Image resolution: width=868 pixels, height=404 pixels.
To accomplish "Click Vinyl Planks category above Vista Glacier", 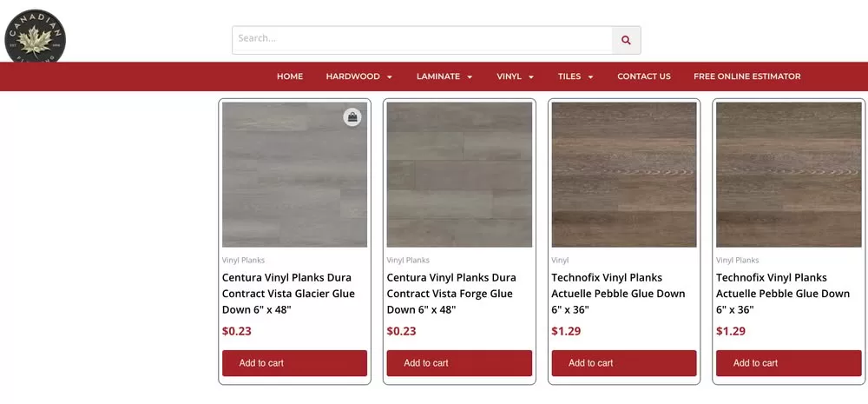I will (x=244, y=261).
